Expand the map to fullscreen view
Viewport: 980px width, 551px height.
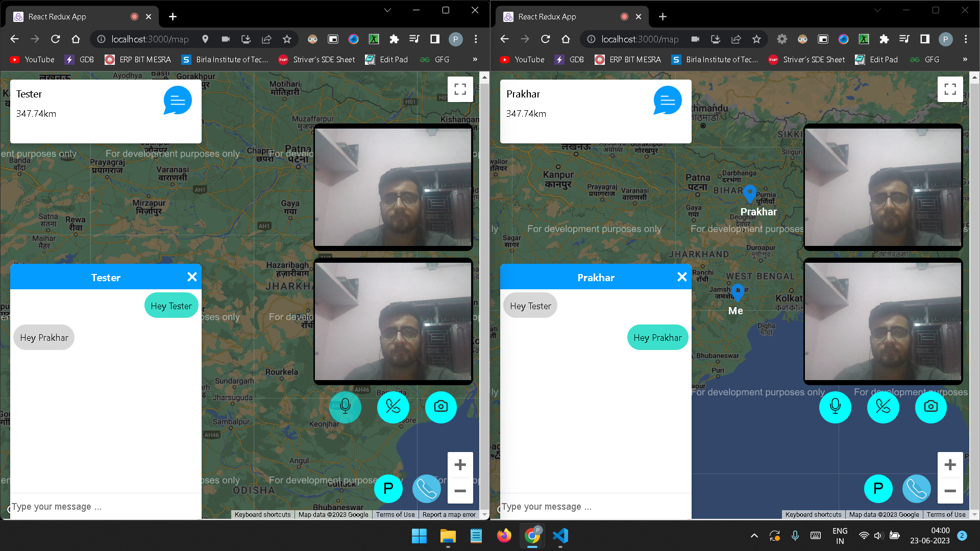pyautogui.click(x=460, y=89)
